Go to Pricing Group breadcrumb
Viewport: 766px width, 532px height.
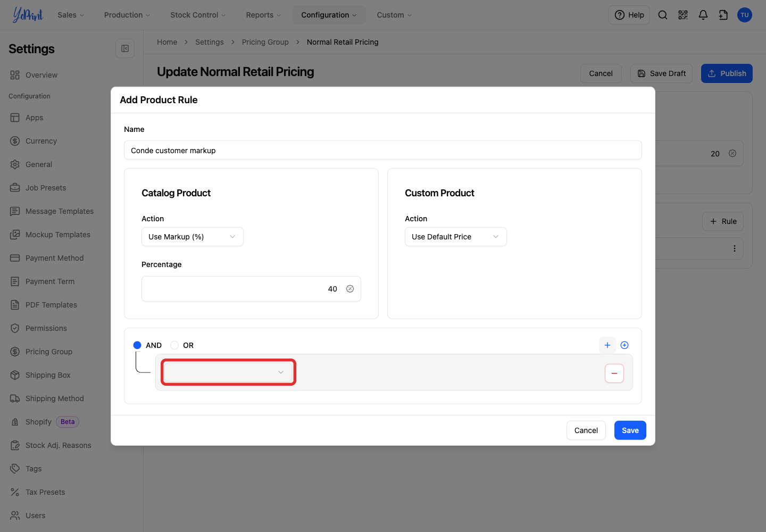[265, 42]
